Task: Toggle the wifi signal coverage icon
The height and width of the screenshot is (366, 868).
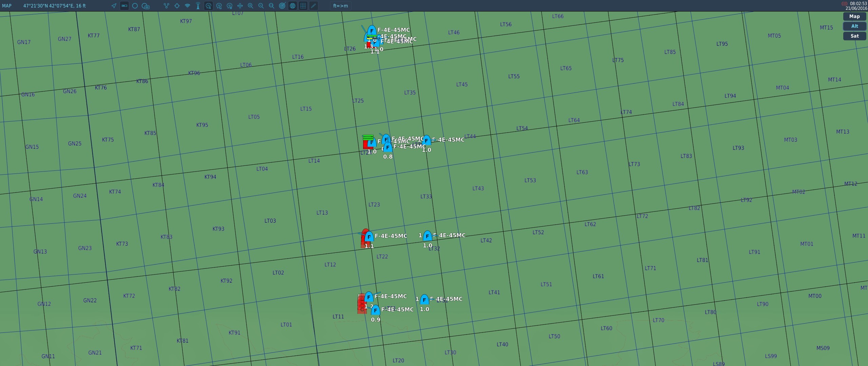Action: pyautogui.click(x=188, y=6)
